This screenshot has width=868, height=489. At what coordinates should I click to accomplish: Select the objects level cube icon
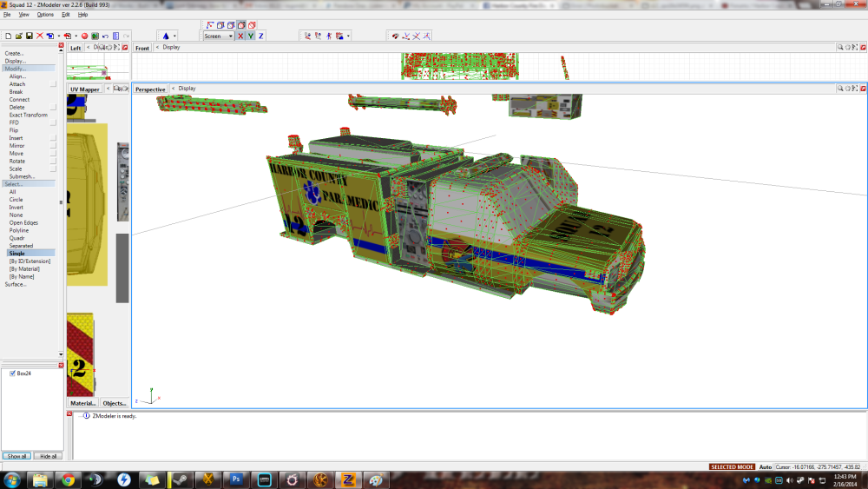[x=241, y=25]
